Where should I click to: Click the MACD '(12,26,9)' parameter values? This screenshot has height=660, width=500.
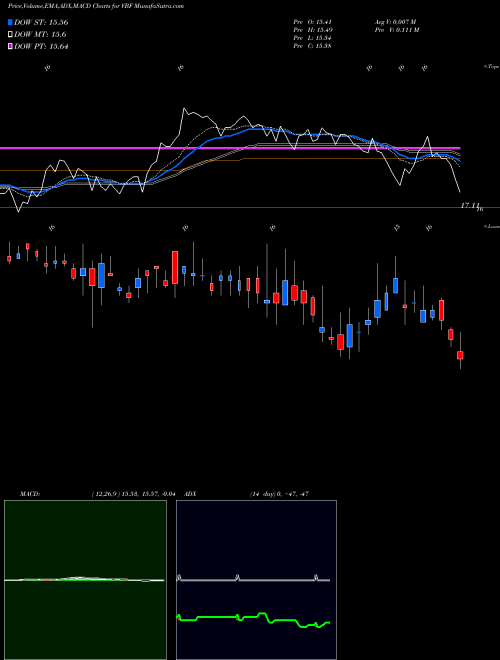(x=133, y=494)
